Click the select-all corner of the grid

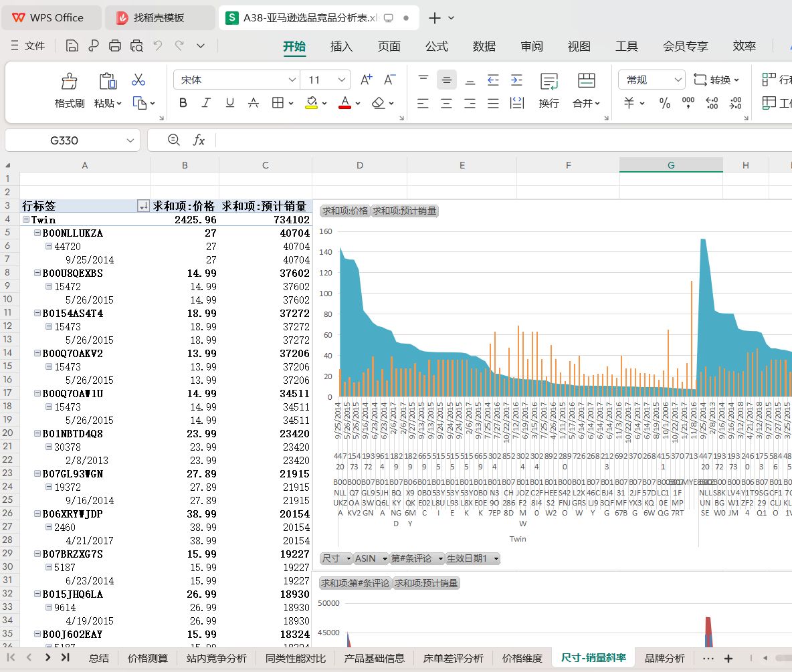8,165
